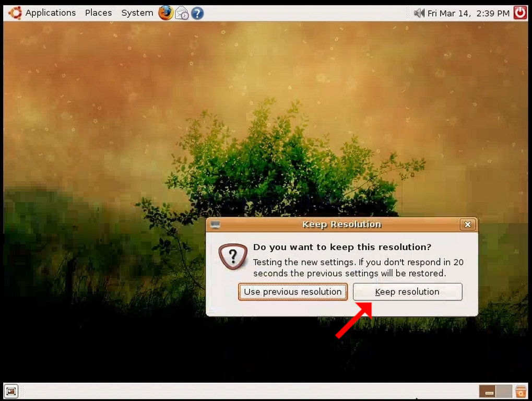Close the Keep Resolution dialog
The width and height of the screenshot is (532, 401).
(x=468, y=225)
